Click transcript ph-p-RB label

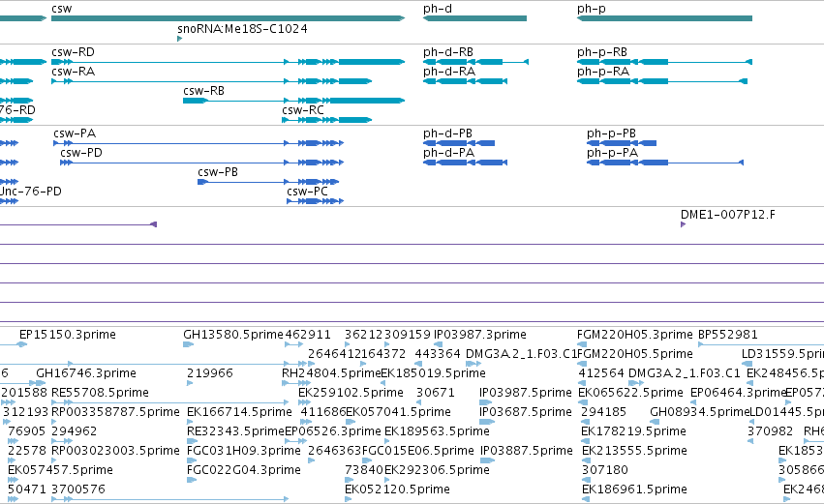(x=602, y=52)
